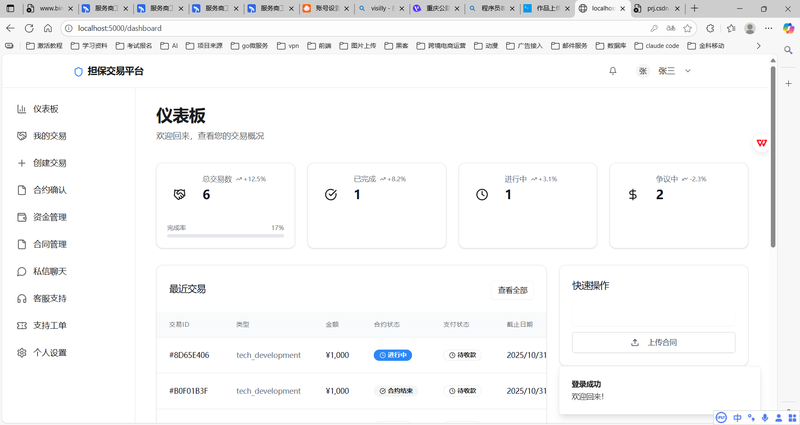This screenshot has height=425, width=800.
Task: Open the claude code bookmark folder
Action: pos(656,46)
